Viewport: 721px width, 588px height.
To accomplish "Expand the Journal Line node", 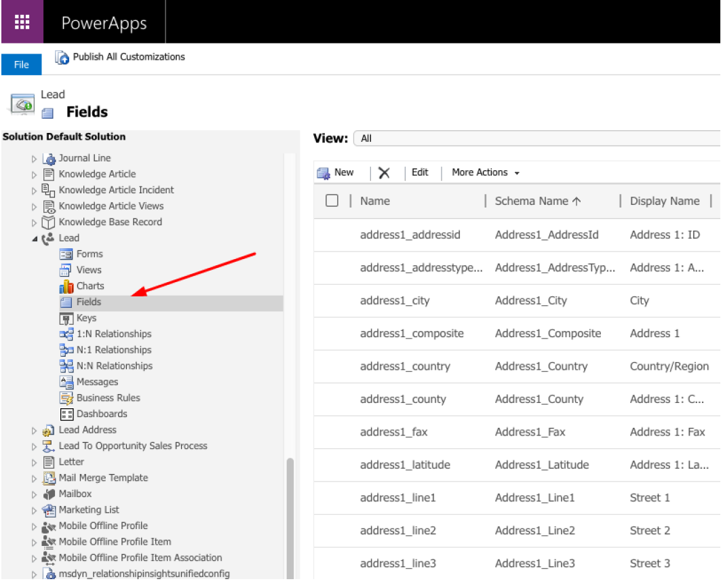I will tap(34, 159).
